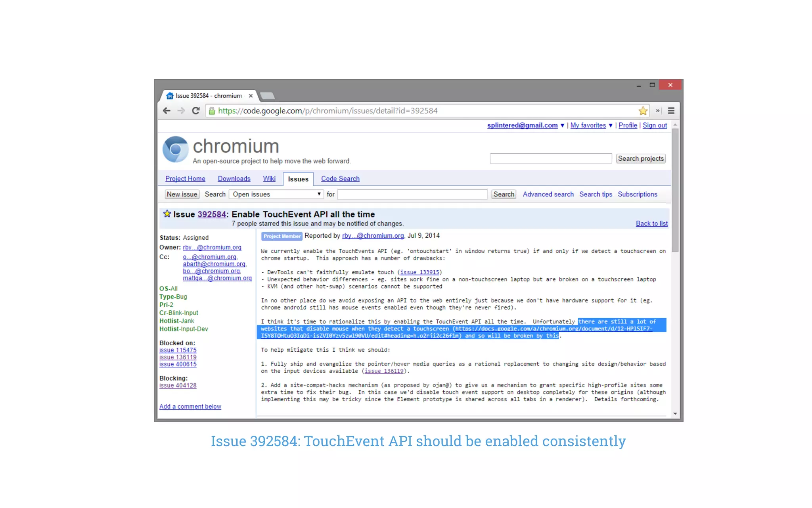Click Add a comment below link
Image resolution: width=812 pixels, height=508 pixels.
tap(190, 406)
